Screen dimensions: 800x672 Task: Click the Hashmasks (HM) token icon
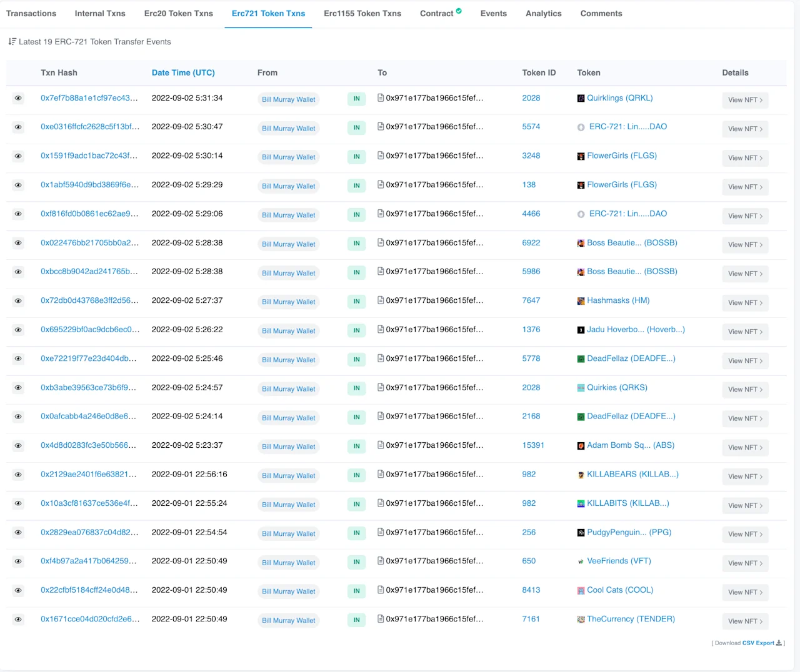(x=581, y=301)
